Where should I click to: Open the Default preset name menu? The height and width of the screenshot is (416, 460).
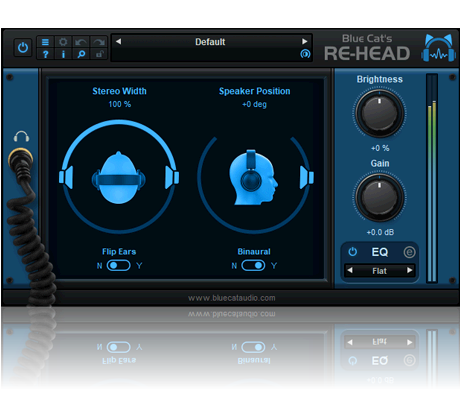point(210,42)
